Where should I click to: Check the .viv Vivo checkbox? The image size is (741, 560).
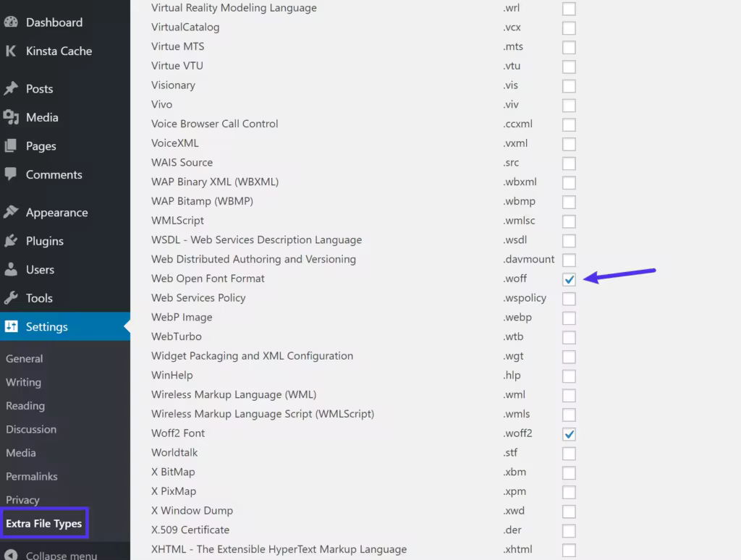point(569,106)
